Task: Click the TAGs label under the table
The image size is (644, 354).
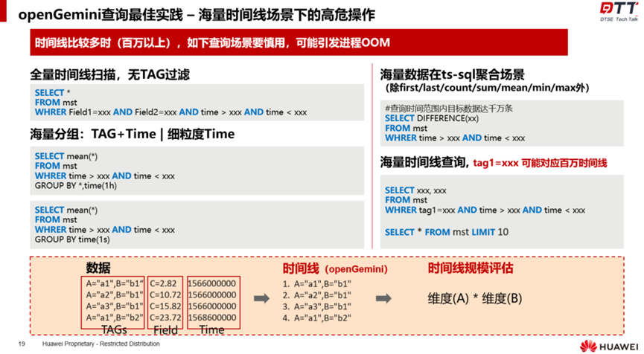Action: coord(114,329)
